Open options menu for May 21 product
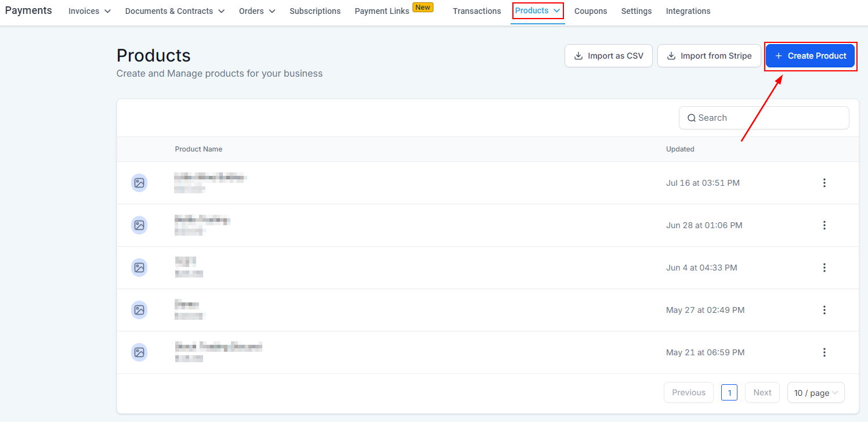868x422 pixels. (x=824, y=352)
